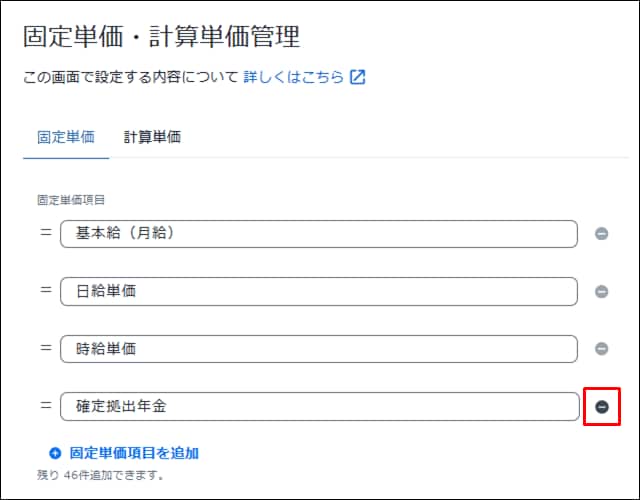Remove the 日給単価 item with minus icon
This screenshot has width=640, height=500.
click(601, 291)
